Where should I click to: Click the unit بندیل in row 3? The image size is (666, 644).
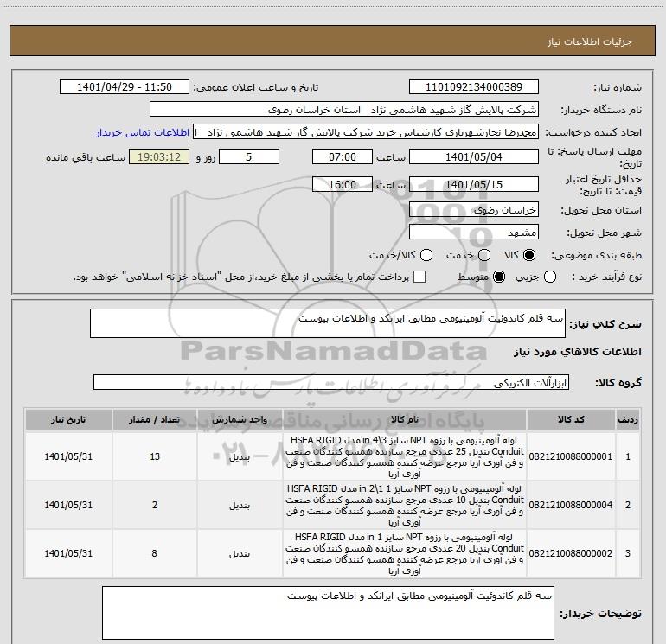240,554
